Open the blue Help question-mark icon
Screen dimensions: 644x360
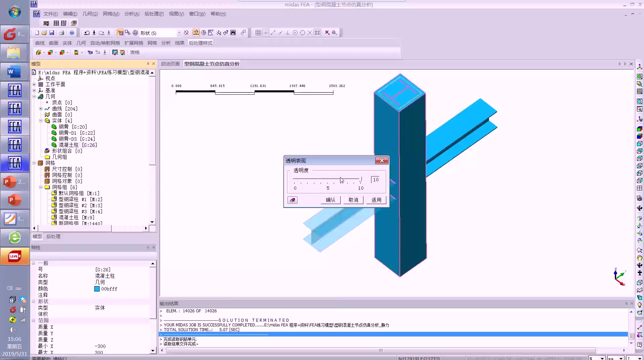tap(72, 33)
